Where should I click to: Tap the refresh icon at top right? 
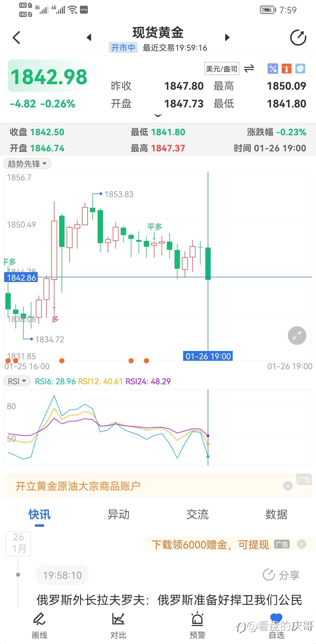coord(298,38)
